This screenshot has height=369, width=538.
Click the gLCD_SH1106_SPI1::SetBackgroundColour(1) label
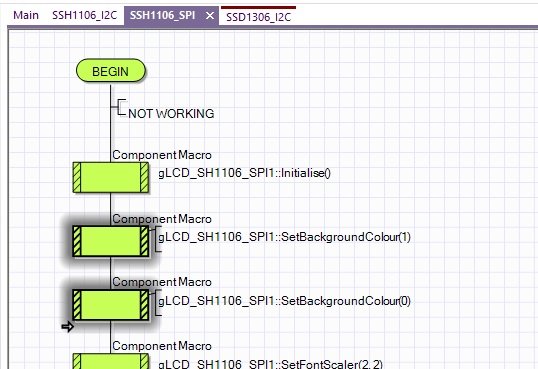point(284,237)
